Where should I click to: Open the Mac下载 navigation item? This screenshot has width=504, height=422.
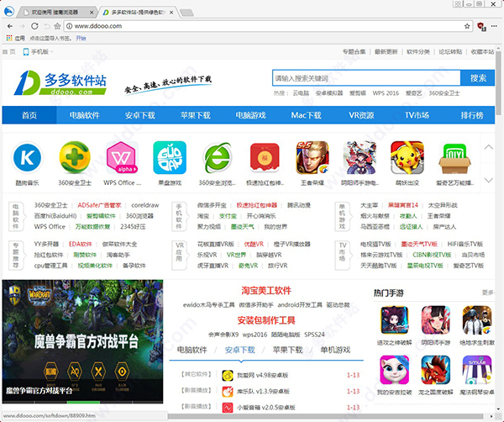coord(306,115)
